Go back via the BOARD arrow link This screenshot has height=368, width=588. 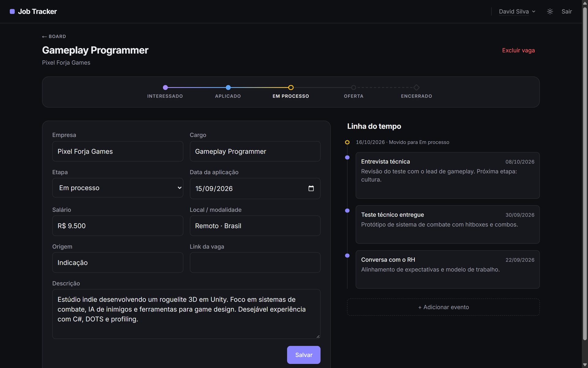[54, 36]
